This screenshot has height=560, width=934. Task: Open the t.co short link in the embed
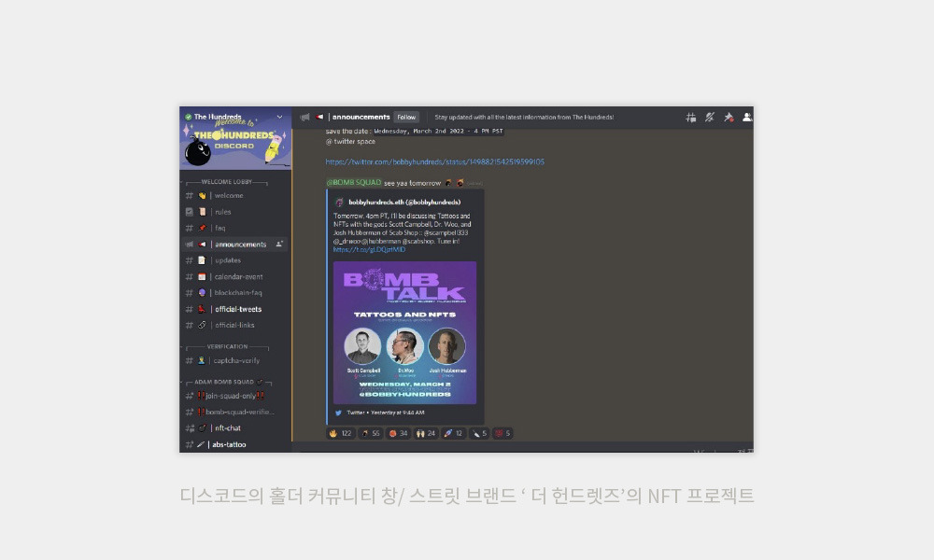369,250
